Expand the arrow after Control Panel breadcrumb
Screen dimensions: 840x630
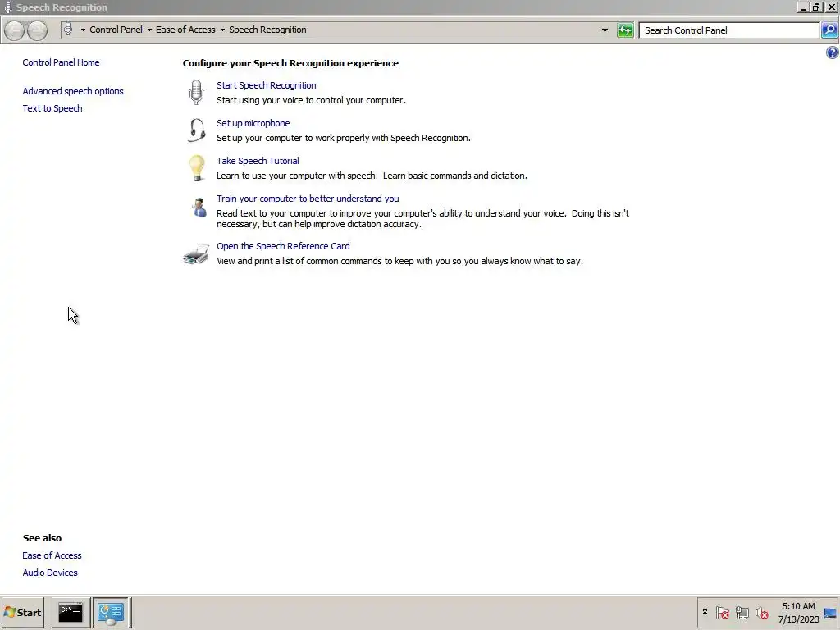[149, 30]
